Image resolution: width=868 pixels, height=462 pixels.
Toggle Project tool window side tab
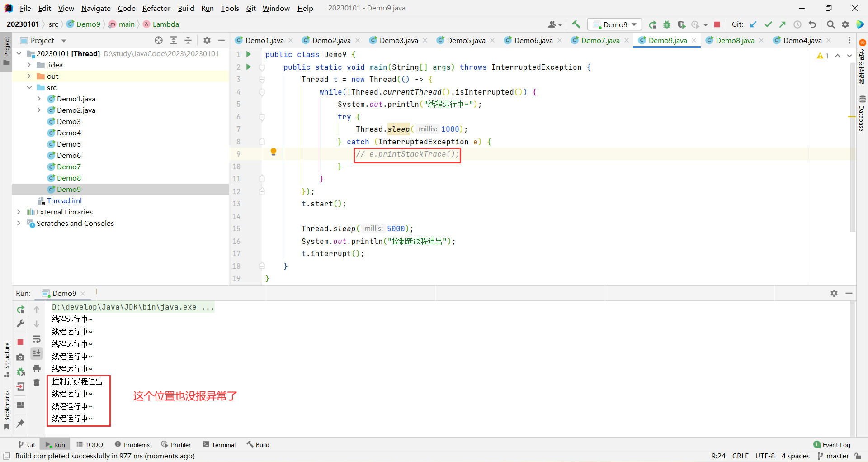6,51
